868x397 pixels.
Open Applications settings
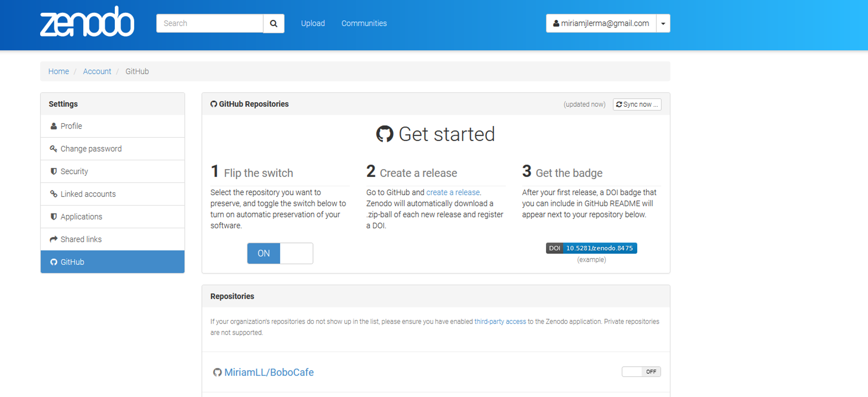[x=113, y=217]
